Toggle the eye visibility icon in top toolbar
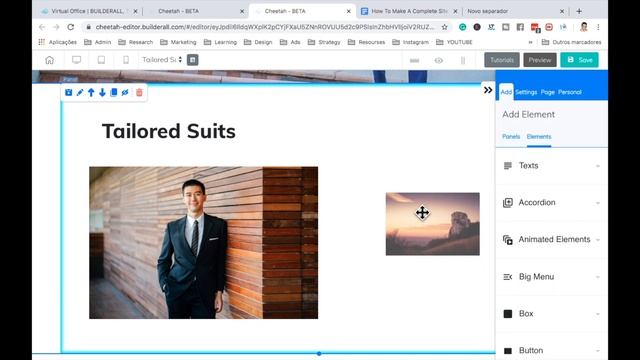 tap(439, 60)
